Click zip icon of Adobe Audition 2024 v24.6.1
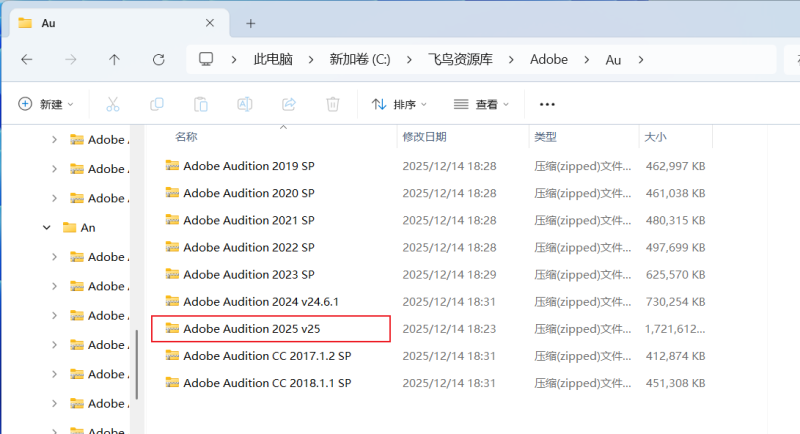The width and height of the screenshot is (800, 434). pos(172,301)
